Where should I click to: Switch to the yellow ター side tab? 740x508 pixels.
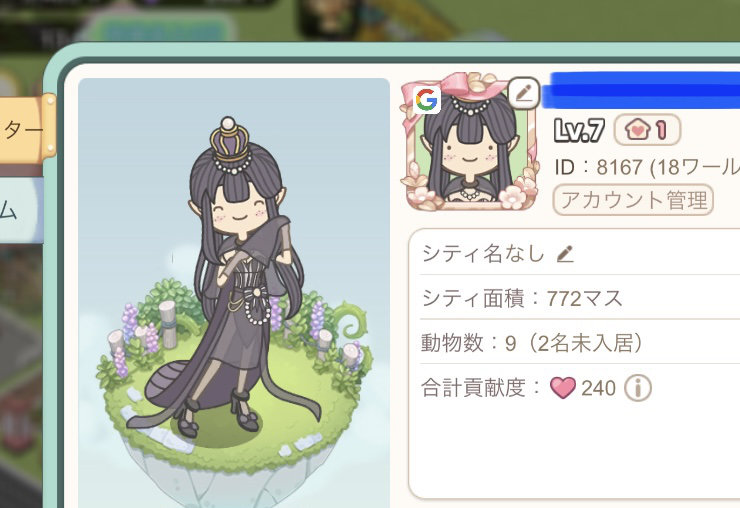26,129
